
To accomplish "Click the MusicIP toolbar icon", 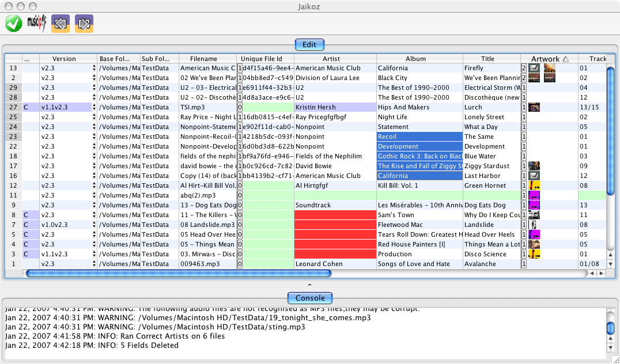I will [36, 24].
